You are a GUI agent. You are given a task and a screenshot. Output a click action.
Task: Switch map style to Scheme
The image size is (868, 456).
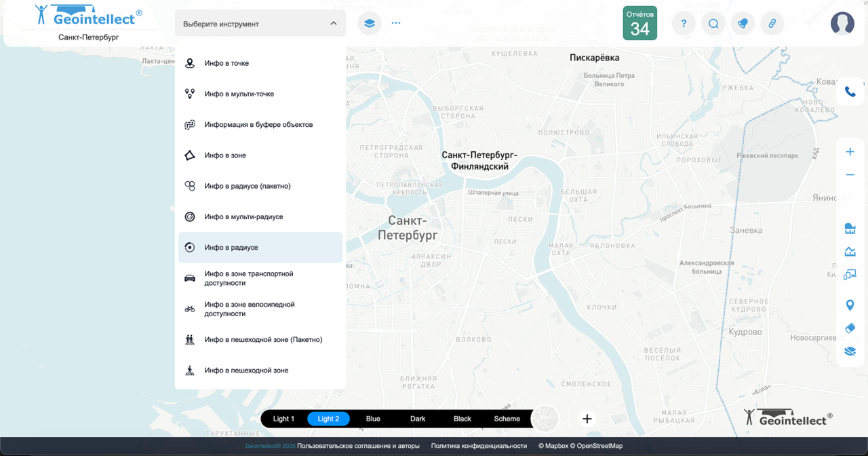pos(507,419)
